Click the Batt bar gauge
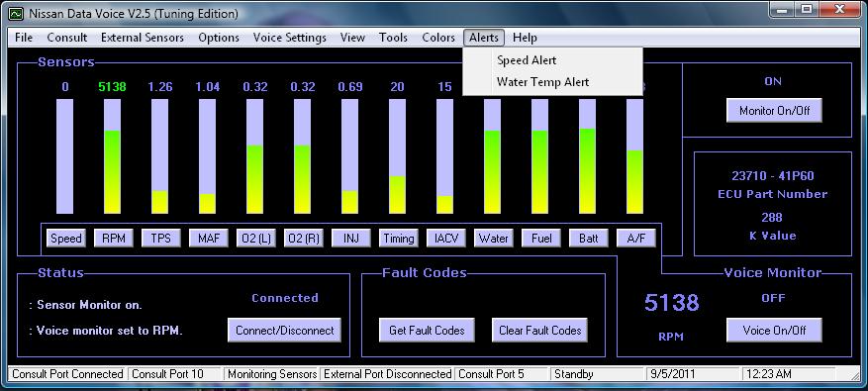Viewport: 868px width, 391px height. (x=587, y=156)
